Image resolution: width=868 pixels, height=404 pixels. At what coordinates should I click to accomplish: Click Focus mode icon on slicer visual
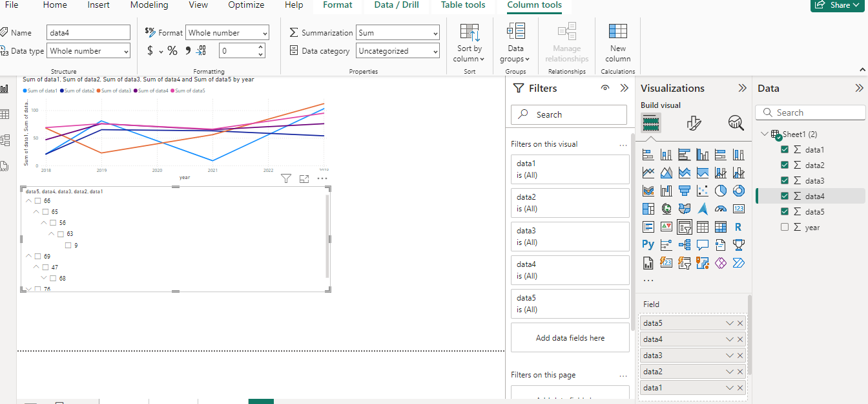point(304,179)
